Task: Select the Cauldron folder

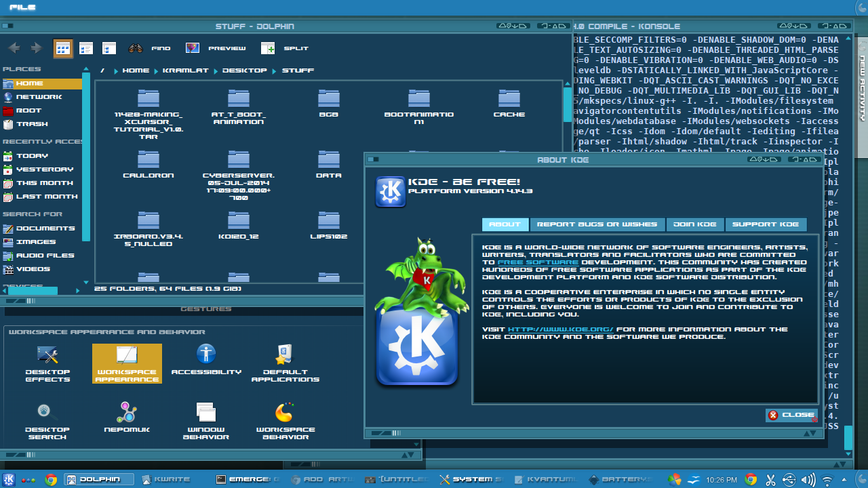Action: point(149,164)
